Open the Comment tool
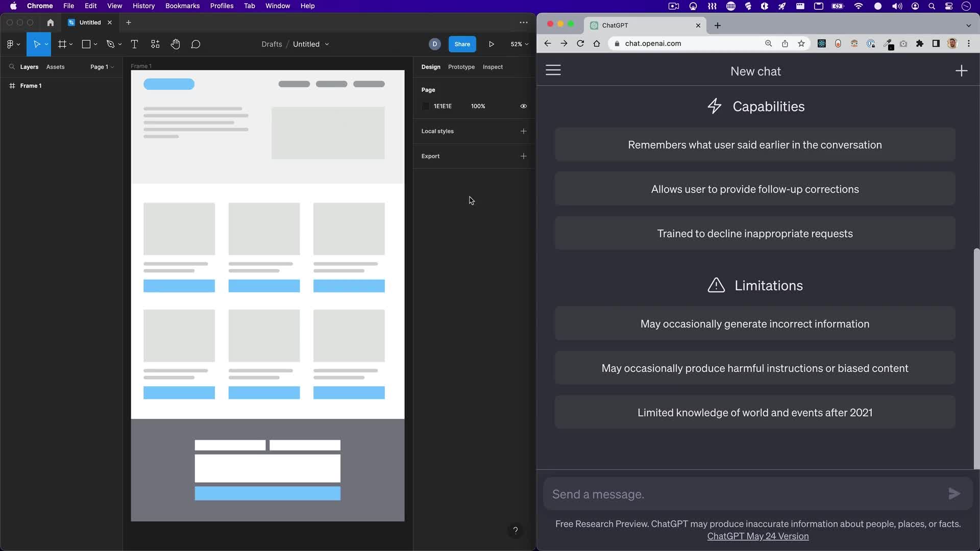 coord(196,44)
